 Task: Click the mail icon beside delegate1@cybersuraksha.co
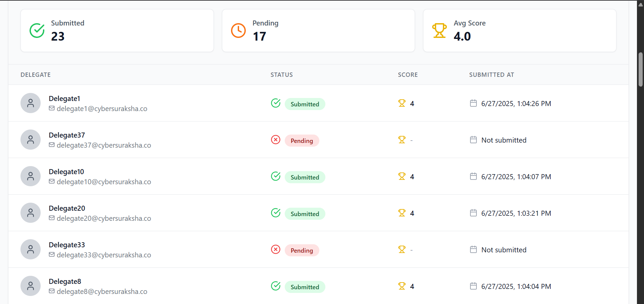point(52,108)
